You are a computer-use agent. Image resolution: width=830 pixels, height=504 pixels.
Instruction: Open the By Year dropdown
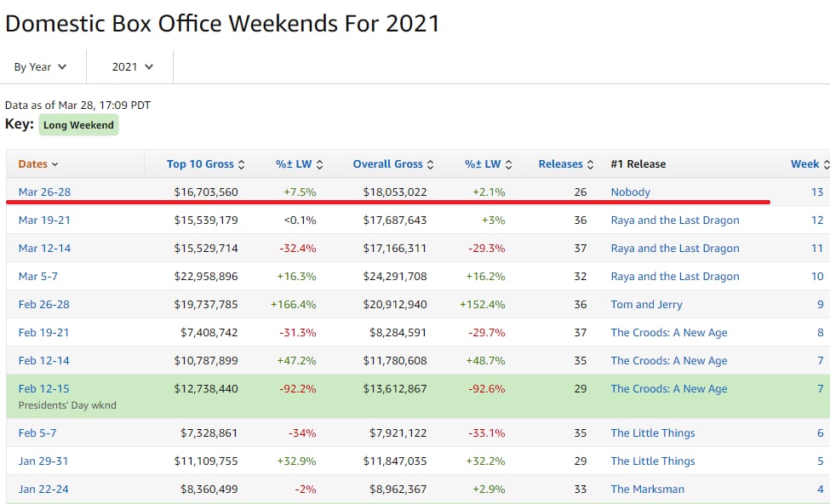coord(40,66)
